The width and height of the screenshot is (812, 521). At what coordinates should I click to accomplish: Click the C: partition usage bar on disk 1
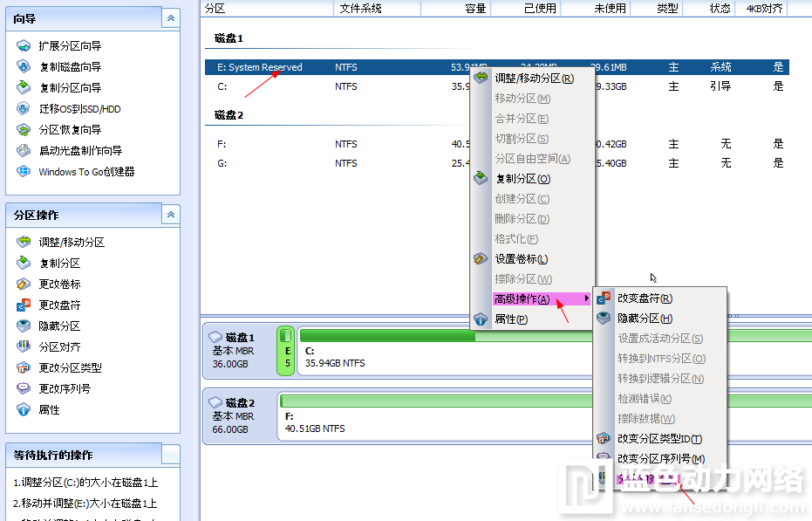[387, 335]
